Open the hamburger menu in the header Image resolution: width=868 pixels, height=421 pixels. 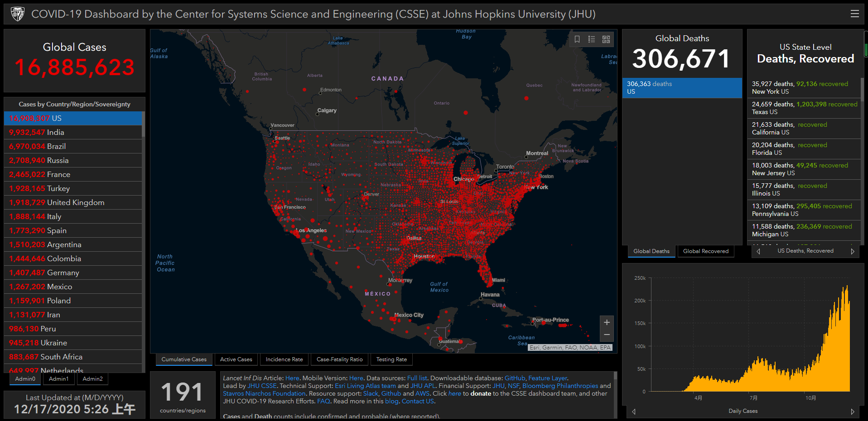[855, 14]
